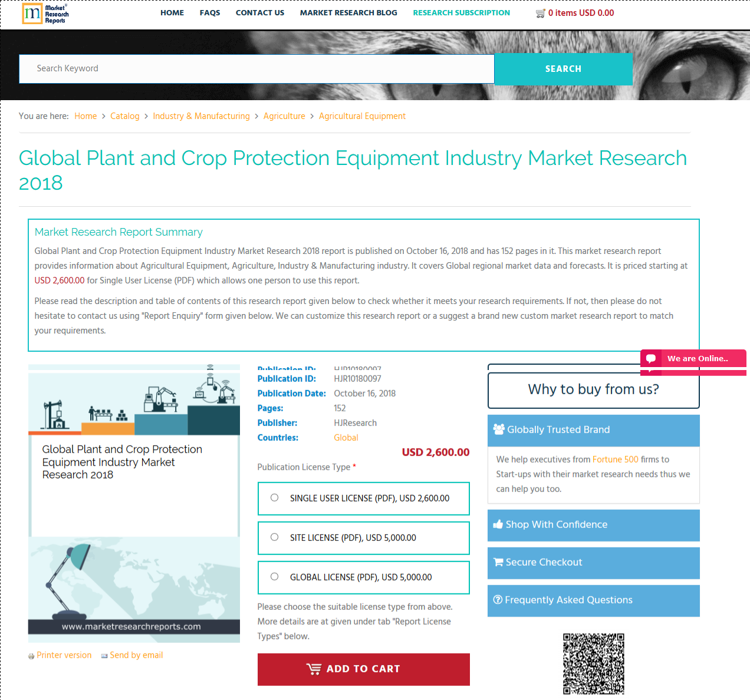Expand the Frequently Asked Questions panel

point(593,599)
